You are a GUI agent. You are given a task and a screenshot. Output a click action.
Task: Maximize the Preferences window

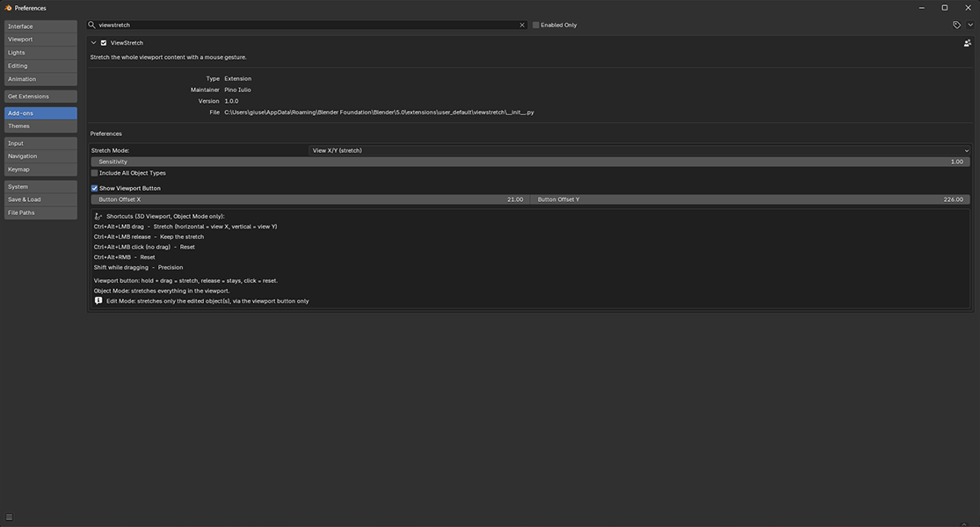point(944,8)
